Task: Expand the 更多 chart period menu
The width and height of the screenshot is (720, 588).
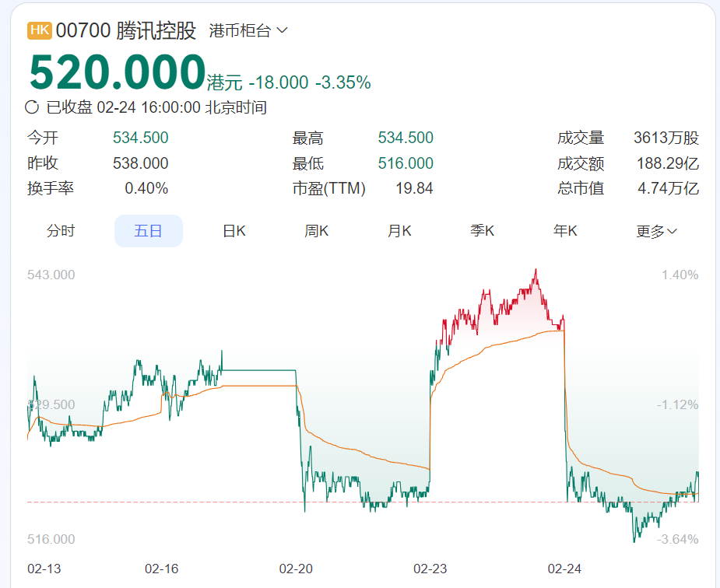Action: 656,231
